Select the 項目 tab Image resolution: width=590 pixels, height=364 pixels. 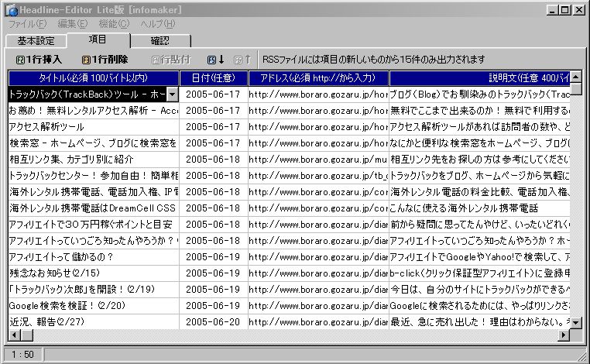click(x=98, y=39)
